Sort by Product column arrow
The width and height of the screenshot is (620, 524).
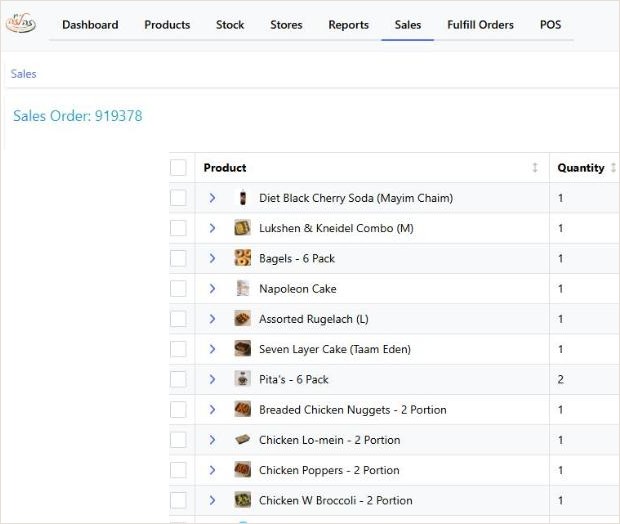coord(535,168)
